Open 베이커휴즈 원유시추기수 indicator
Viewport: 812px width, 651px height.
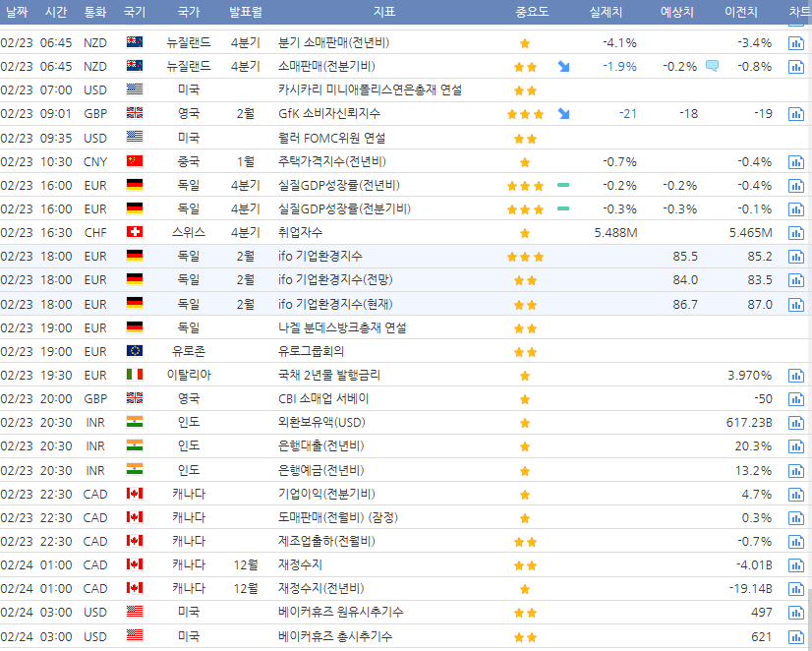[x=340, y=613]
